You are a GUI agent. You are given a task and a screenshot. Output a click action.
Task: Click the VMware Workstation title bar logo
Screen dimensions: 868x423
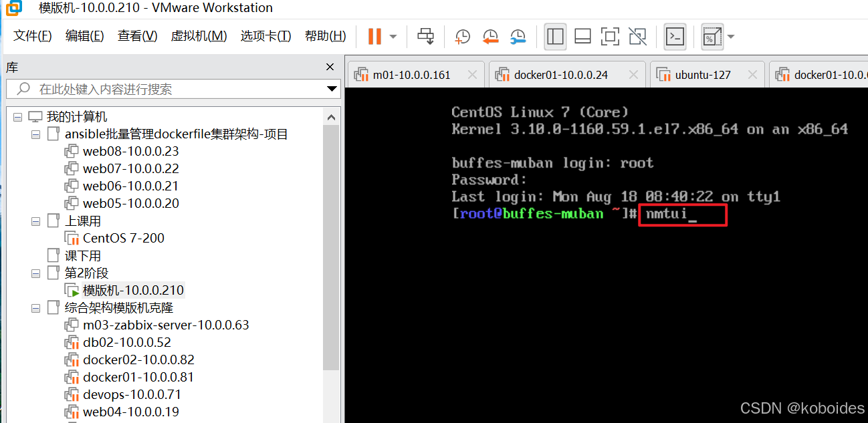13,9
